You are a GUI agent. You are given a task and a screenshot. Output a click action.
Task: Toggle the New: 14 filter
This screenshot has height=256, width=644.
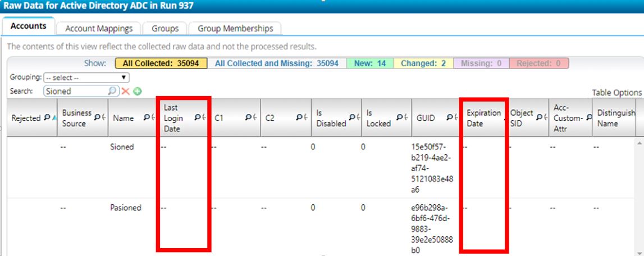click(x=369, y=63)
